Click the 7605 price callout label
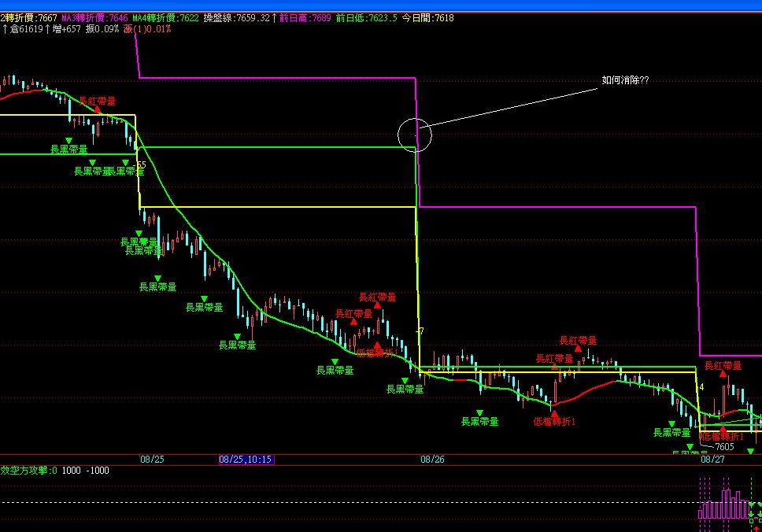 pyautogui.click(x=723, y=447)
